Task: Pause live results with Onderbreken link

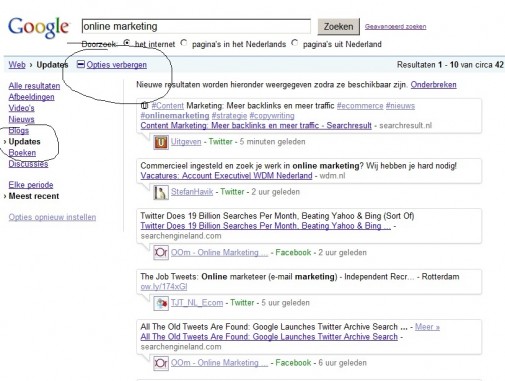Action: coord(433,85)
